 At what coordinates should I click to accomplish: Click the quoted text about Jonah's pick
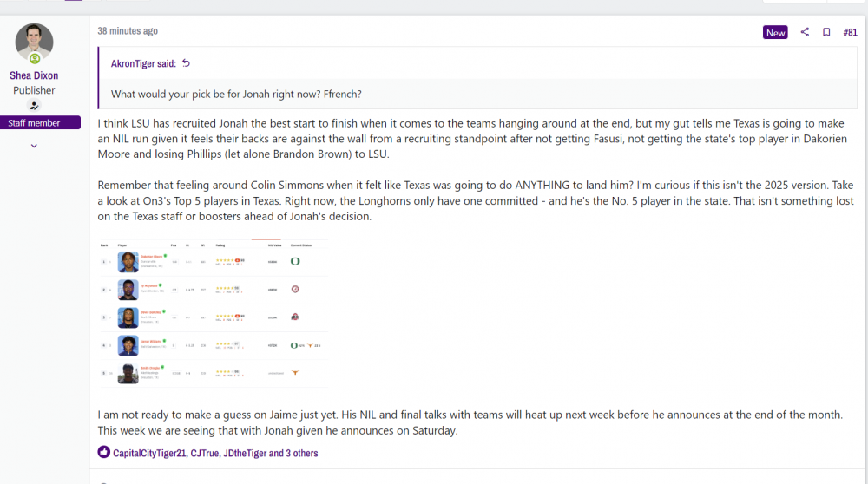tap(236, 94)
